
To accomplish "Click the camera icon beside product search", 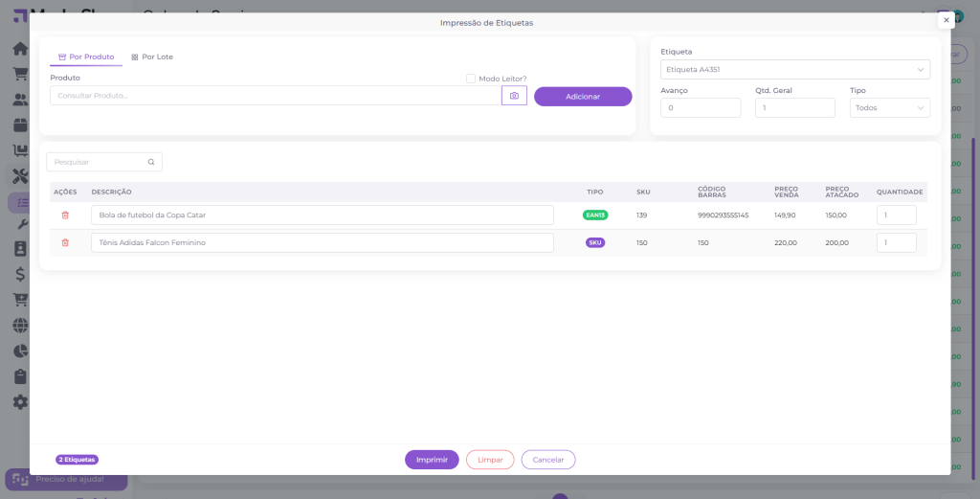I will tap(514, 96).
